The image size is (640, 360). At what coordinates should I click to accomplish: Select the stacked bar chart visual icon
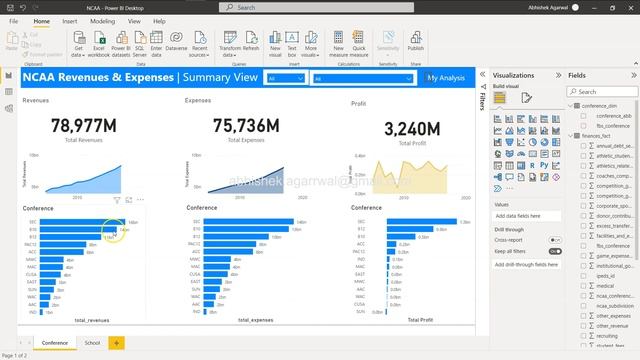(x=498, y=119)
